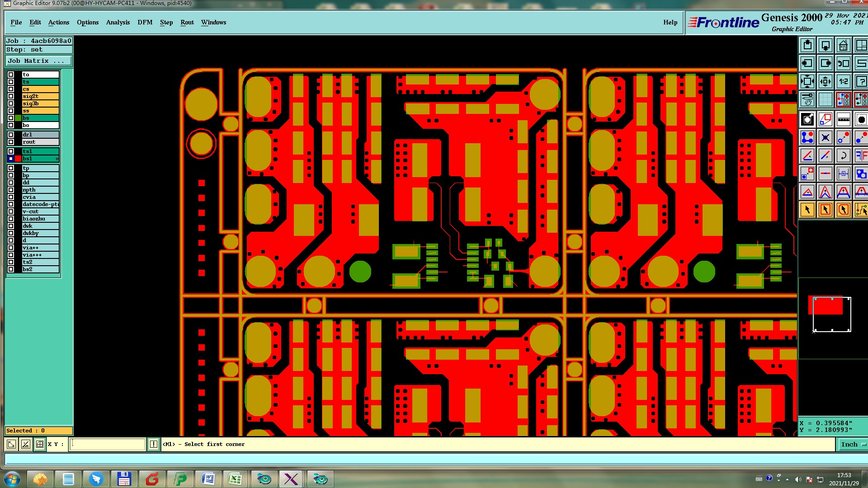Screen dimensions: 868x488
Task: Click the zoom-out arrows around square icon
Action: pyautogui.click(x=807, y=82)
